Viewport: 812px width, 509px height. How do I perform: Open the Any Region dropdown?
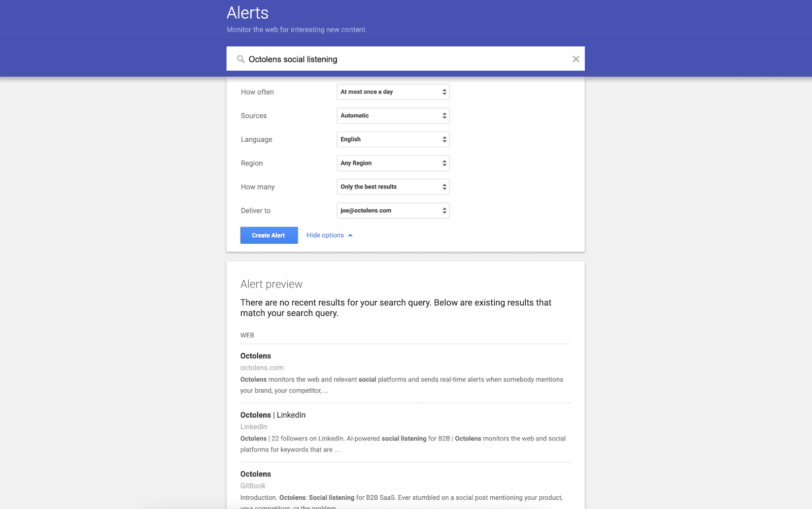[x=393, y=163]
